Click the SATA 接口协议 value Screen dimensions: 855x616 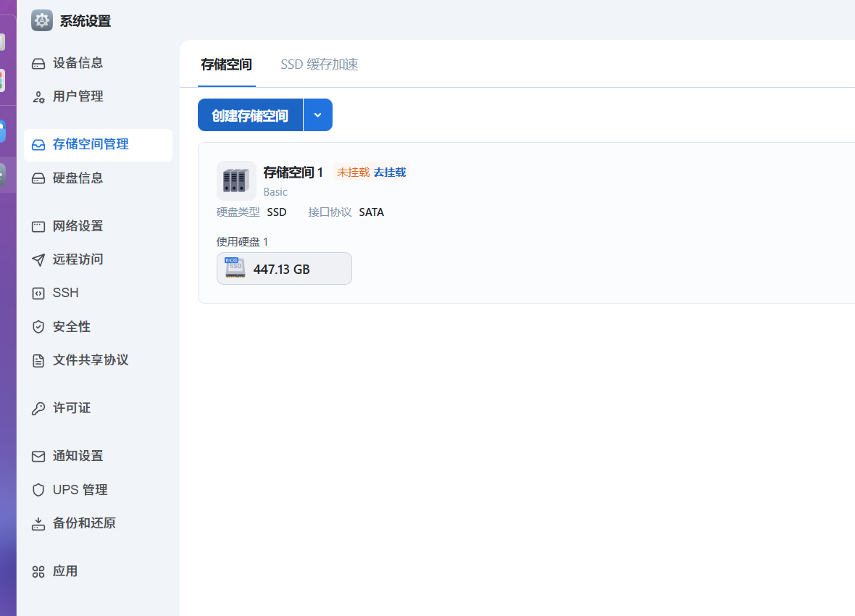[371, 212]
